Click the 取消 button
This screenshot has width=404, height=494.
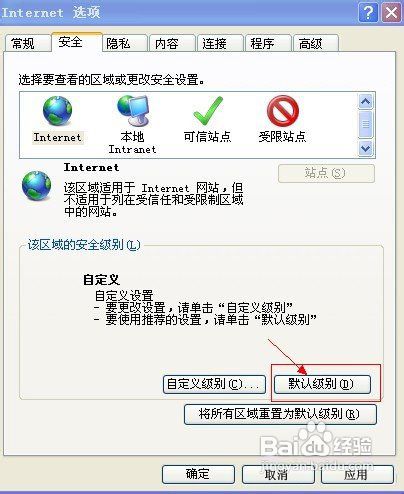pyautogui.click(x=277, y=474)
